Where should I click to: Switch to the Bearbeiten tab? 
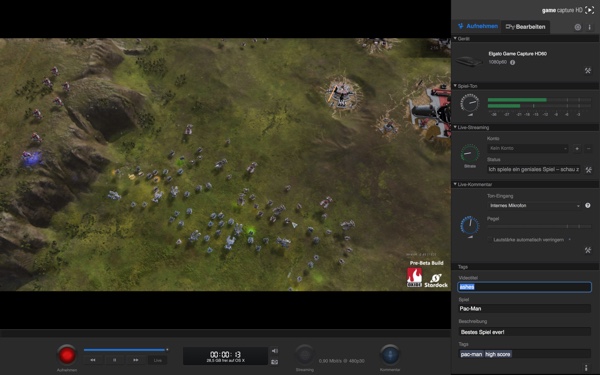pos(525,27)
